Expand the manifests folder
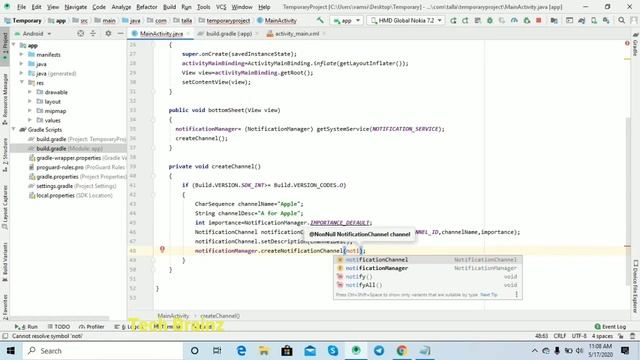 click(21, 54)
